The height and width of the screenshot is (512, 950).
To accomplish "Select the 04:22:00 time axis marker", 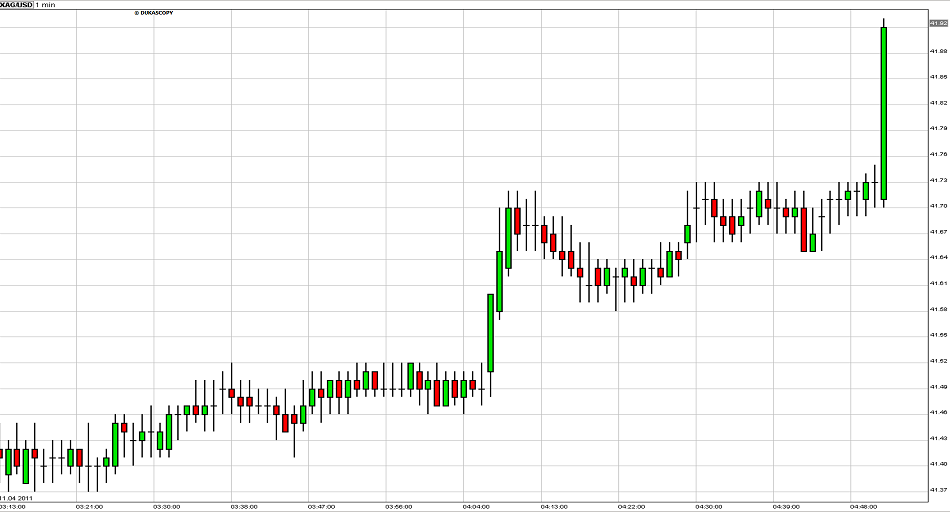I will coord(631,506).
